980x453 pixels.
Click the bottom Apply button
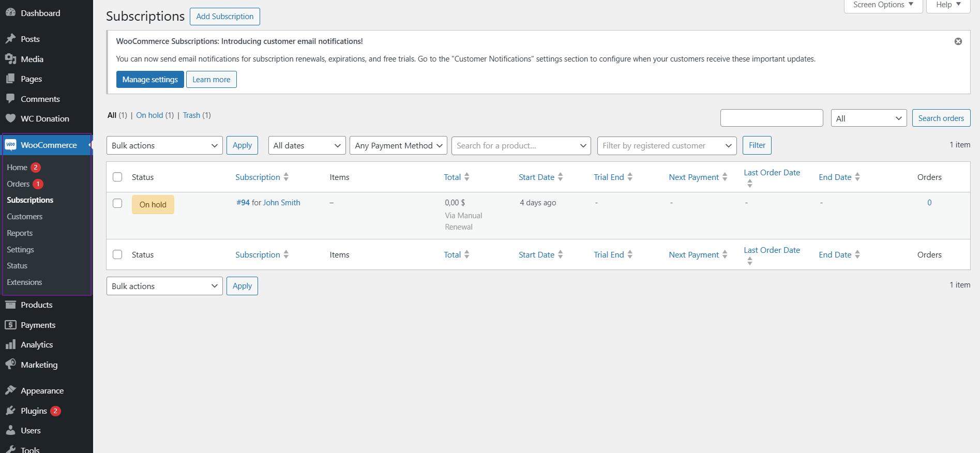[x=242, y=286]
